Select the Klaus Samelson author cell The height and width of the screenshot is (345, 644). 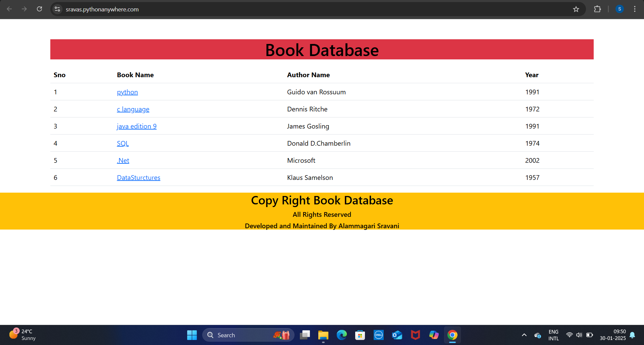coord(310,178)
